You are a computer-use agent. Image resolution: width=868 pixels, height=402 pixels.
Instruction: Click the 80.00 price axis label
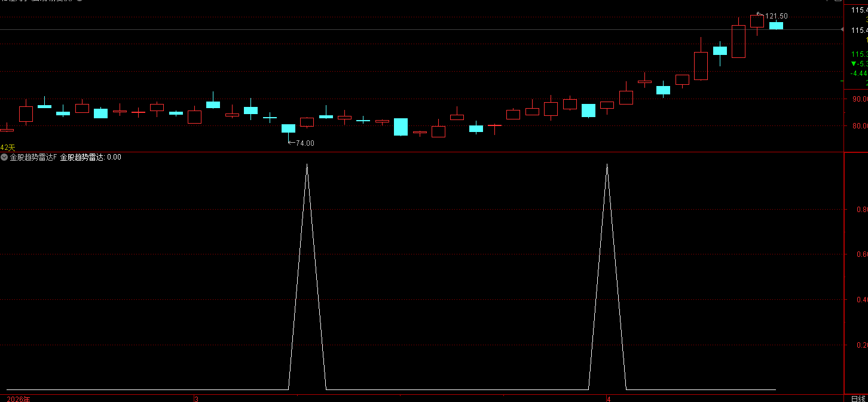click(860, 126)
